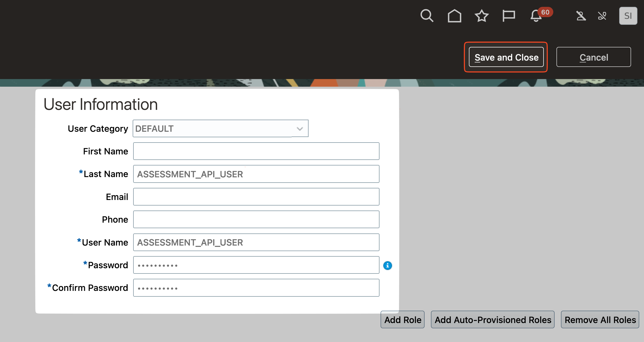Open Favorites star icon
This screenshot has width=644, height=342.
pyautogui.click(x=482, y=16)
